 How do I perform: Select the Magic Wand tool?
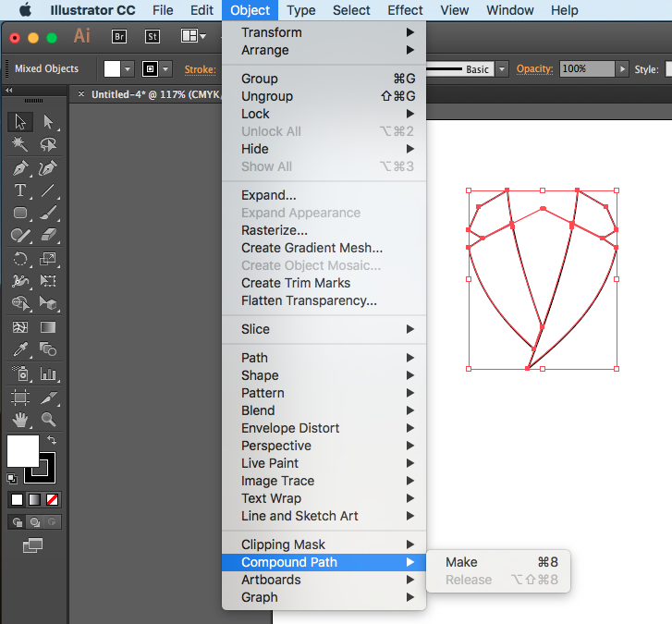19,145
